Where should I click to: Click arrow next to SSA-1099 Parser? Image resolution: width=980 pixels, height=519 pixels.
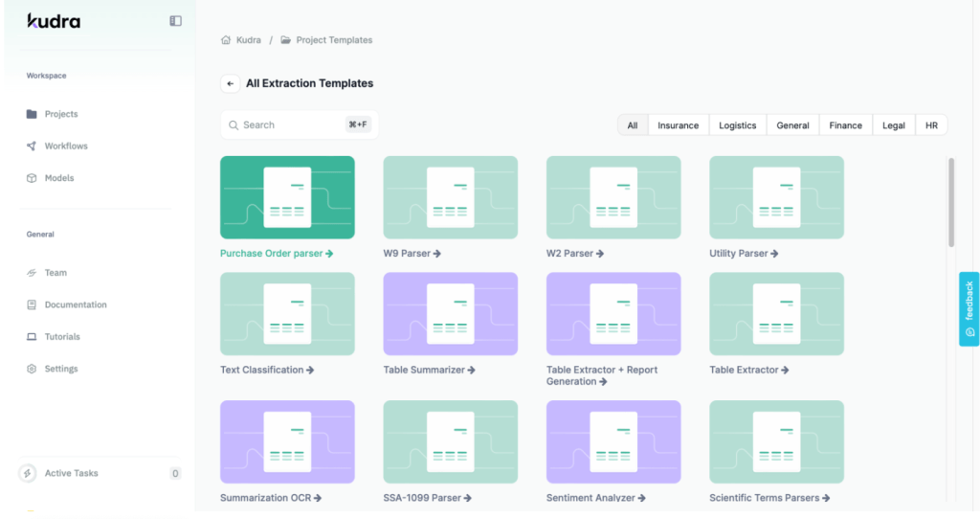467,498
